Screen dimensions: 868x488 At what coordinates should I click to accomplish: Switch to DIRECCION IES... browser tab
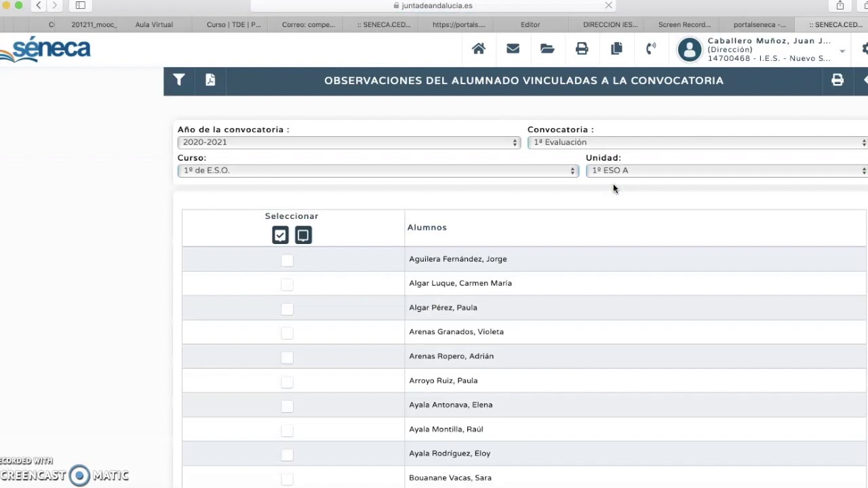tap(610, 24)
